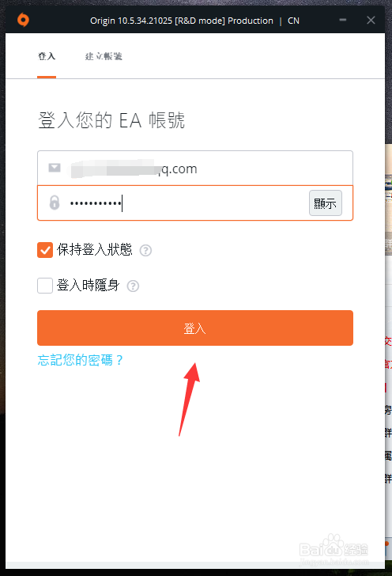Click the CN region label in the title bar

click(x=293, y=21)
